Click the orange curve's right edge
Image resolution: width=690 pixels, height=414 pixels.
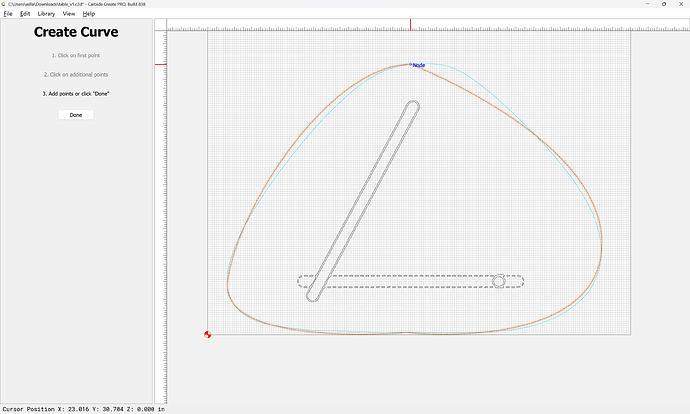point(601,238)
